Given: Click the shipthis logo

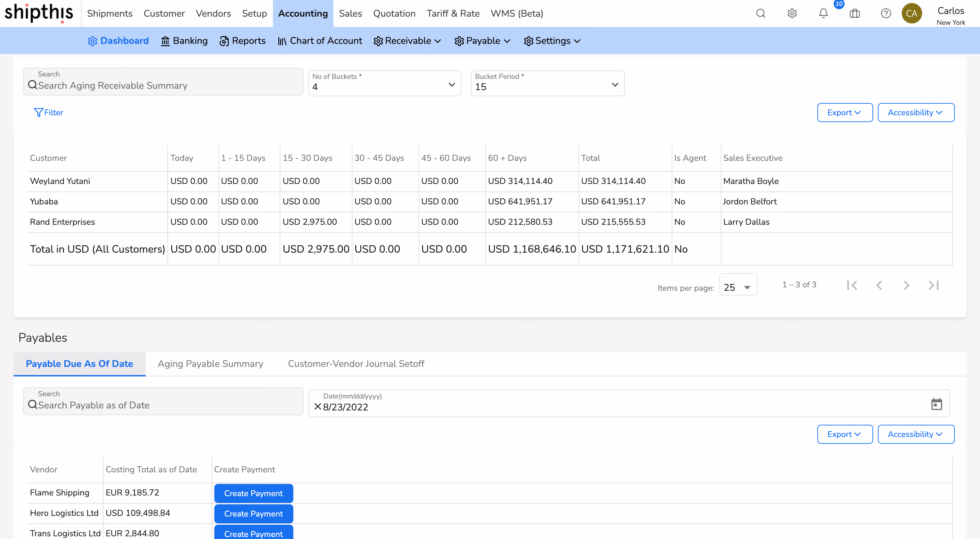Looking at the screenshot, I should pos(39,13).
